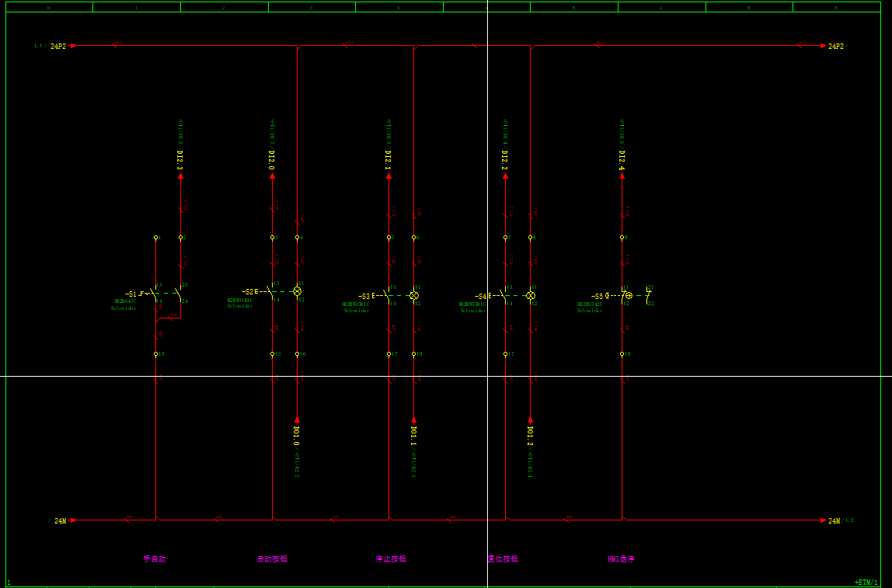Select the 24P2 label at top right
892x588 pixels.
(x=836, y=47)
